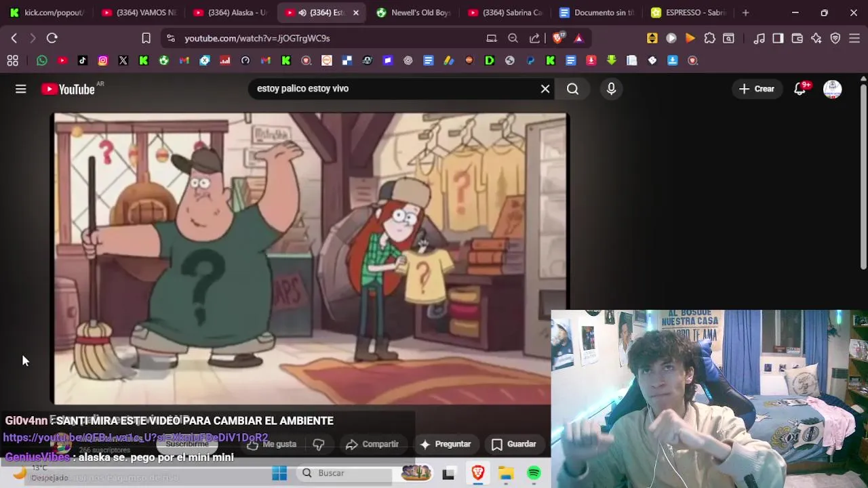
Task: Open the YouTube account avatar menu
Action: point(832,89)
